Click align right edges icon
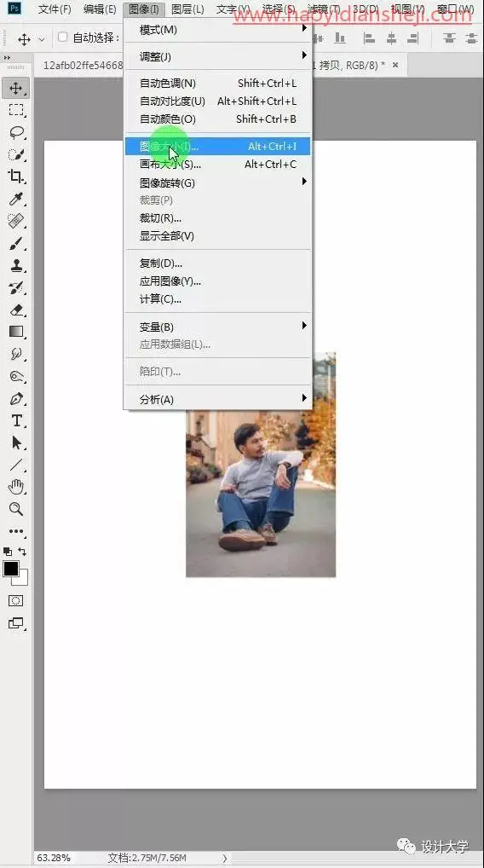This screenshot has height=868, width=484. click(x=412, y=38)
